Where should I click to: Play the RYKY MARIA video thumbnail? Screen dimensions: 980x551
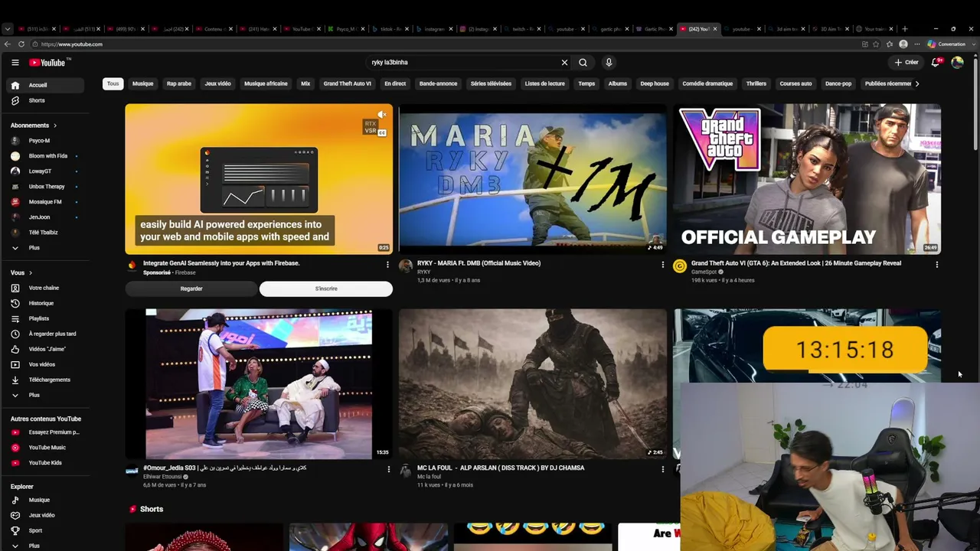[533, 179]
